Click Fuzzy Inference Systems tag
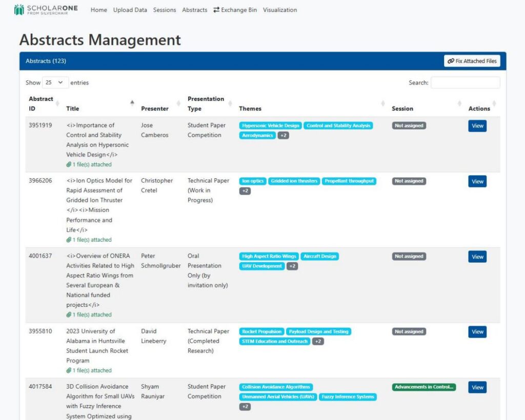Screen dimensions: 525x420 click(348, 397)
